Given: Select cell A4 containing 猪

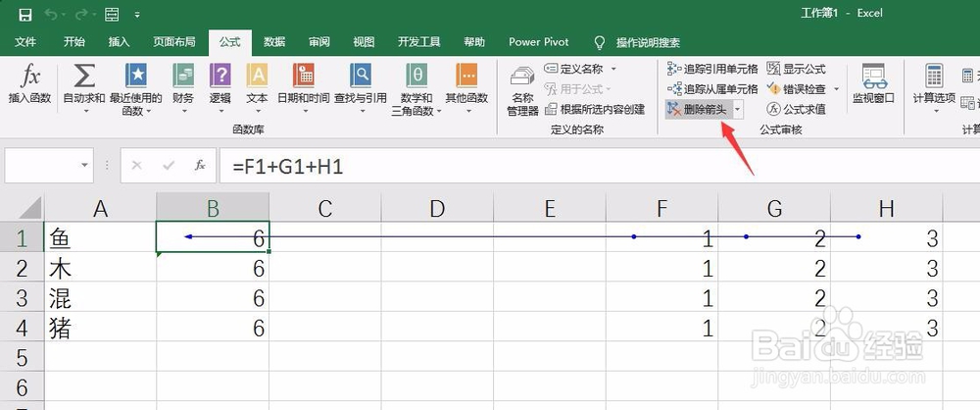Looking at the screenshot, I should tap(100, 328).
